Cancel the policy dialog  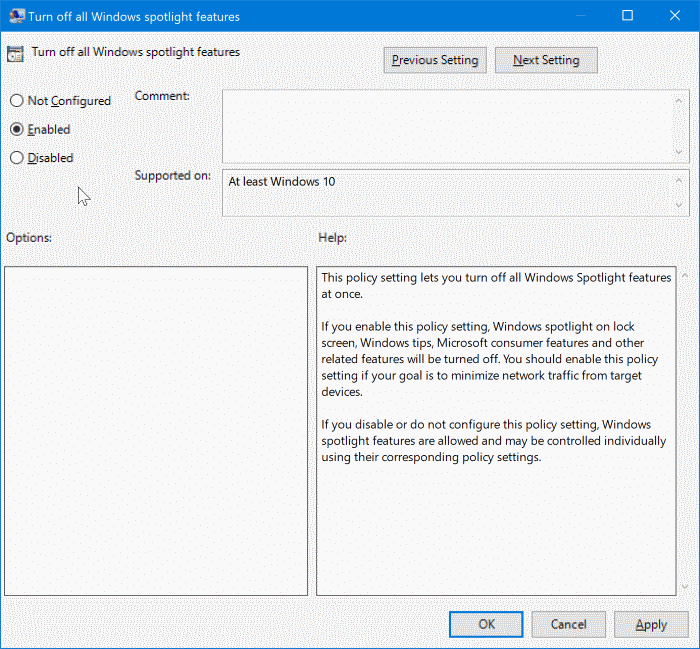[x=568, y=624]
